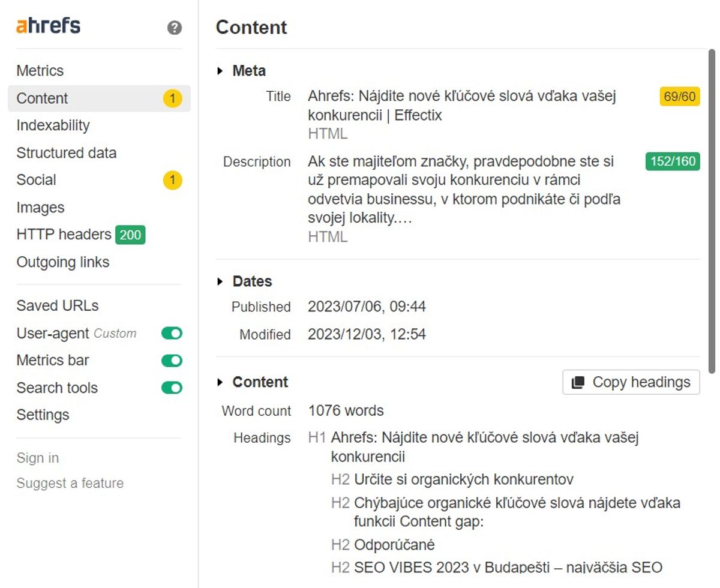This screenshot has height=588, width=720.
Task: Toggle the Metrics bar switch
Action: tap(172, 361)
